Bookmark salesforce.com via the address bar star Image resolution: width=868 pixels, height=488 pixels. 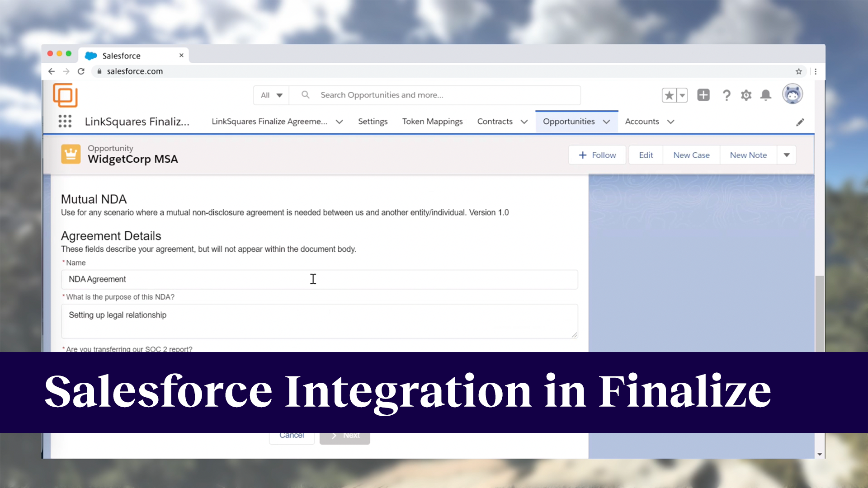point(799,71)
